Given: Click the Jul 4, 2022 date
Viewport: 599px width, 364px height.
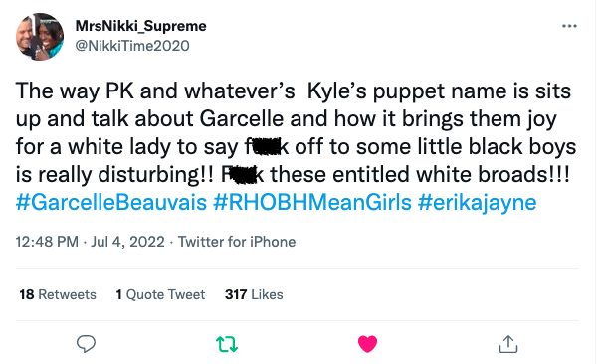Looking at the screenshot, I should [127, 242].
